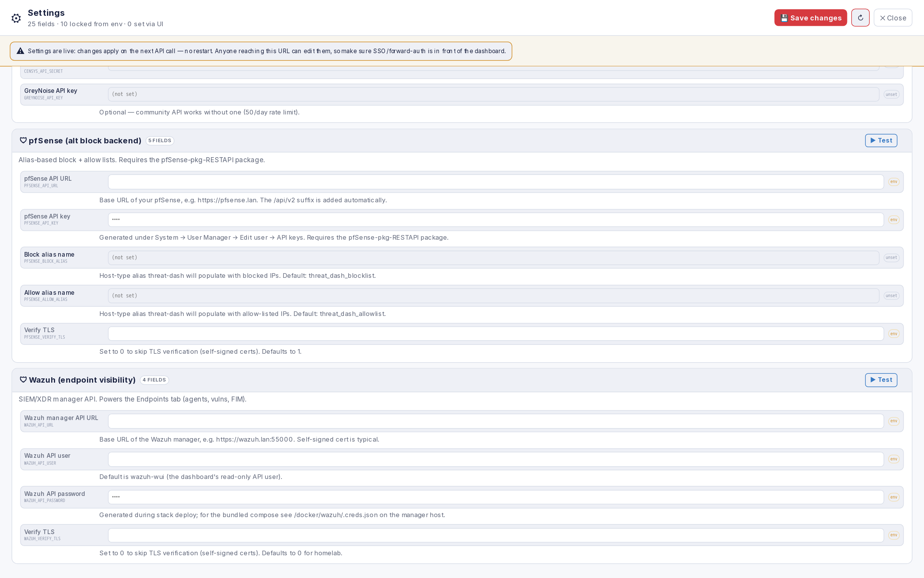Focus the Wazuh manager API URL field

coord(496,421)
